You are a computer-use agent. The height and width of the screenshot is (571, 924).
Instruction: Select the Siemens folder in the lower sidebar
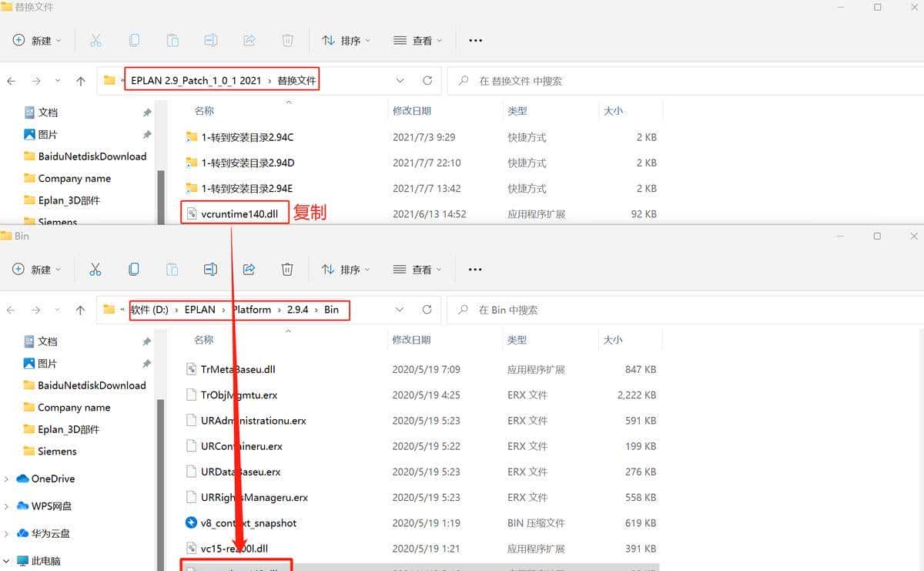coord(57,451)
